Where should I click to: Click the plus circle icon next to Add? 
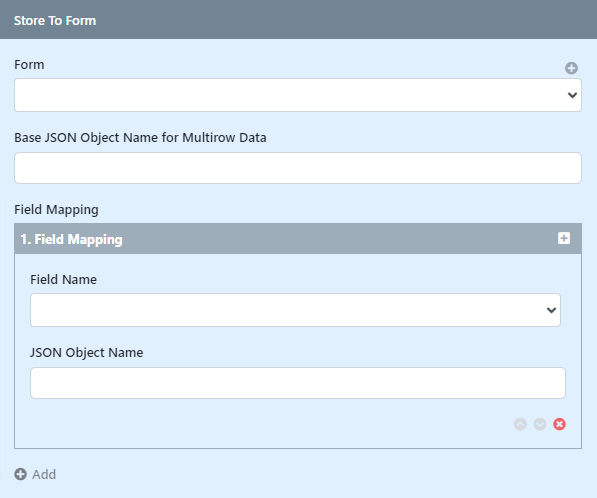(21, 474)
